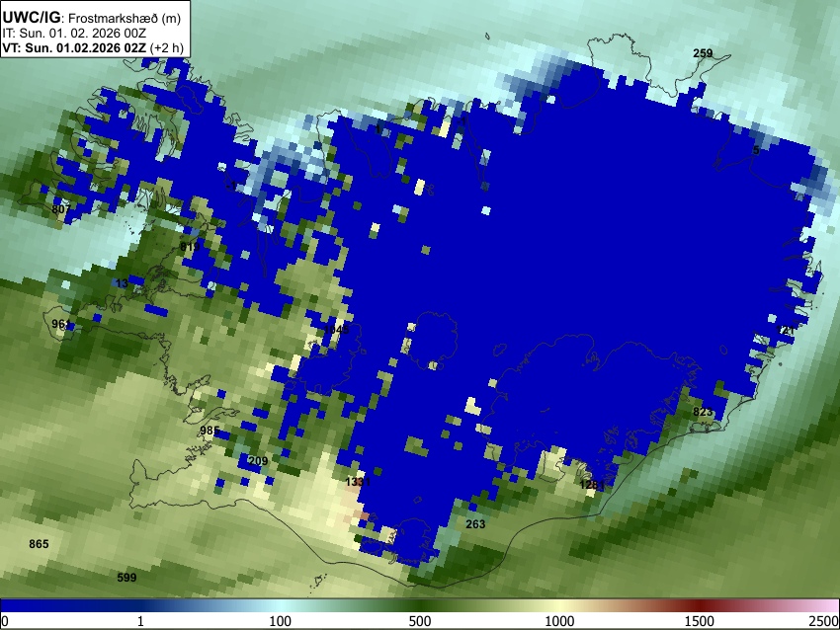Viewport: 840px width, 630px height.
Task: Click the map value '263'
Action: [475, 524]
